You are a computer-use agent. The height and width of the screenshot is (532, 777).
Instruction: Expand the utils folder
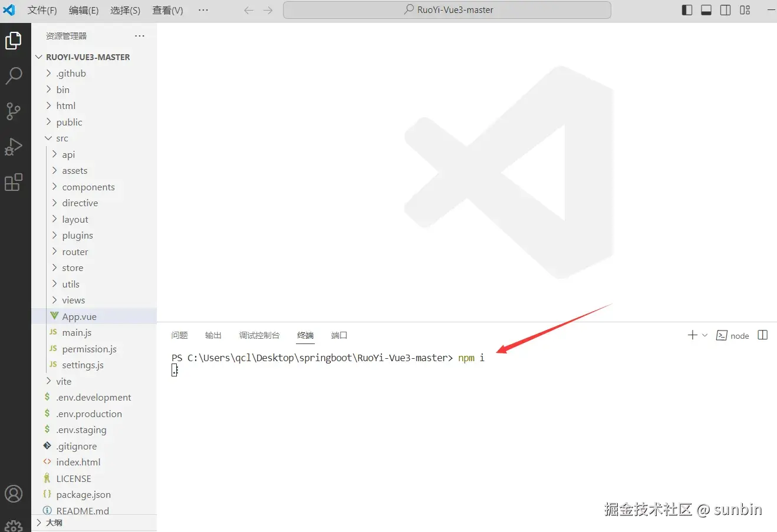pos(94,284)
